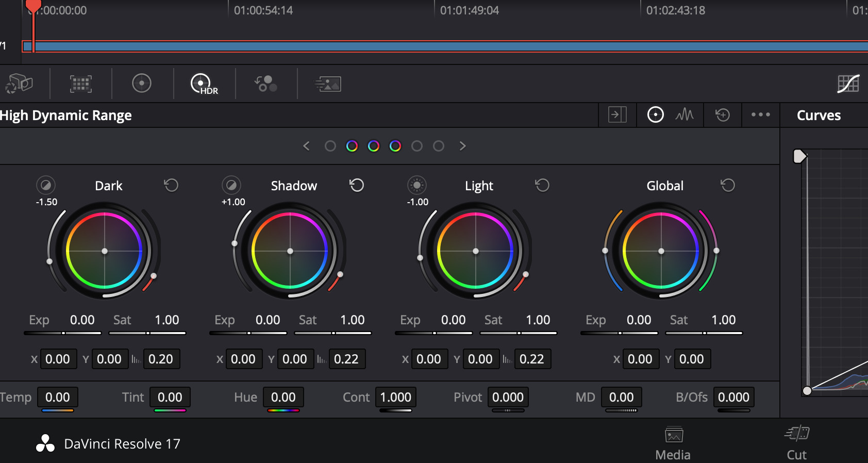
Task: Select the sixth page dot
Action: [439, 146]
